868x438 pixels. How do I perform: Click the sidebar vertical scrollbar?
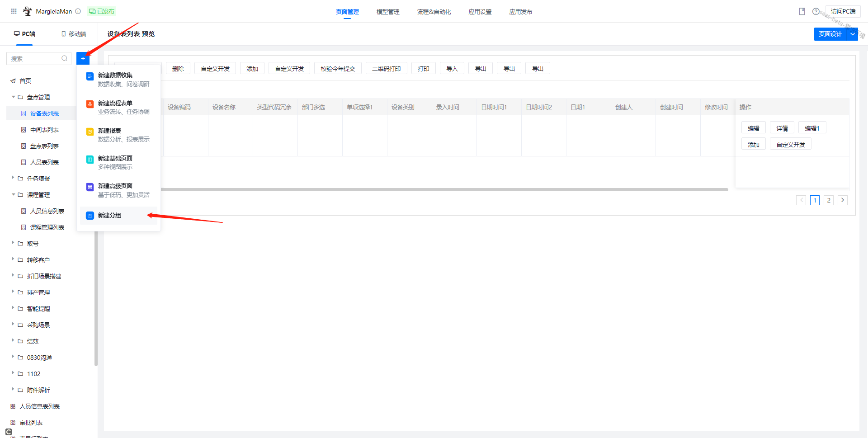point(96,298)
